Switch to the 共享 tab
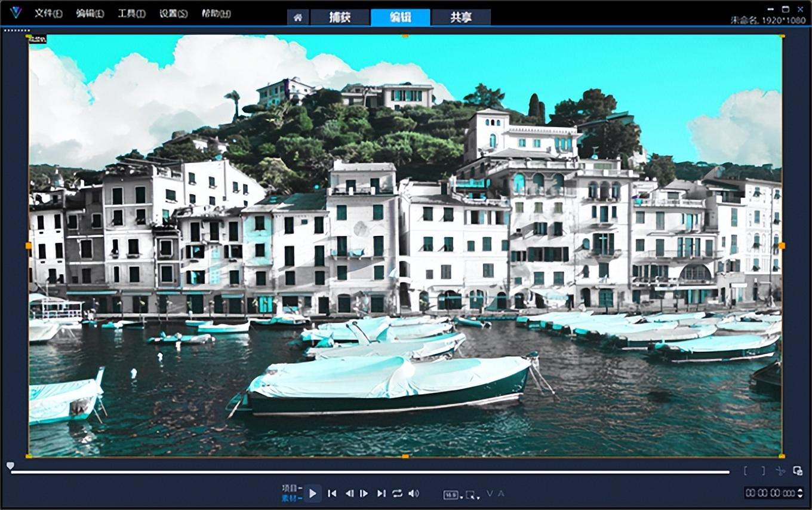812x510 pixels. [x=461, y=17]
